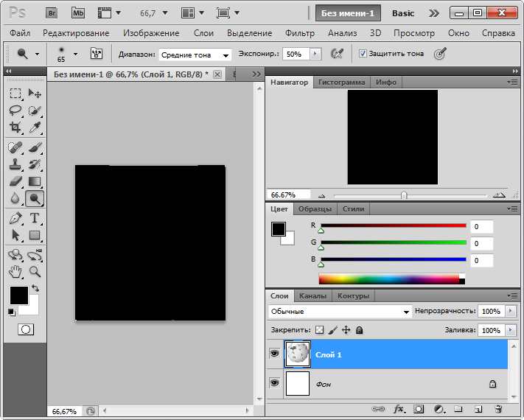Click the foreground color swatch in toolbox
Screen dimensions: 524x420
point(19,295)
